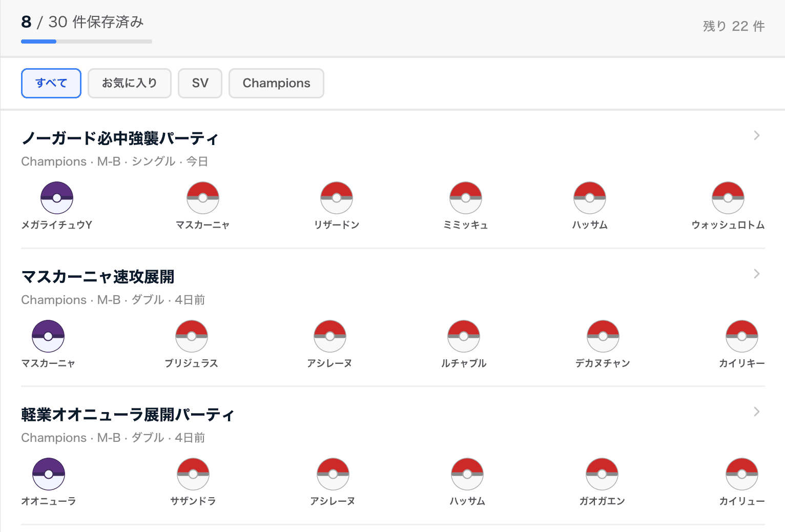Screen dimensions: 785x532
Task: Select the ブリジュラス pokeball icon
Action: point(192,336)
